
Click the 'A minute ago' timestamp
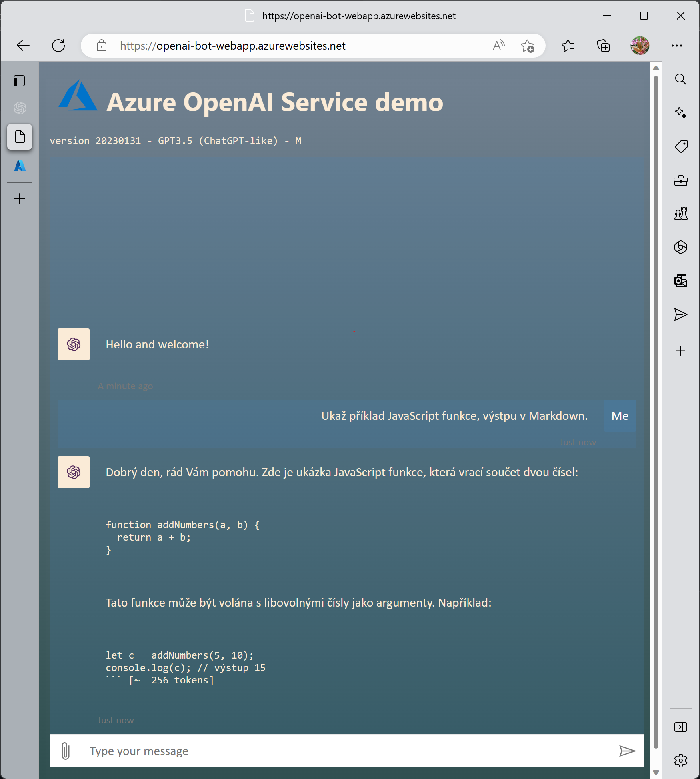click(x=125, y=386)
